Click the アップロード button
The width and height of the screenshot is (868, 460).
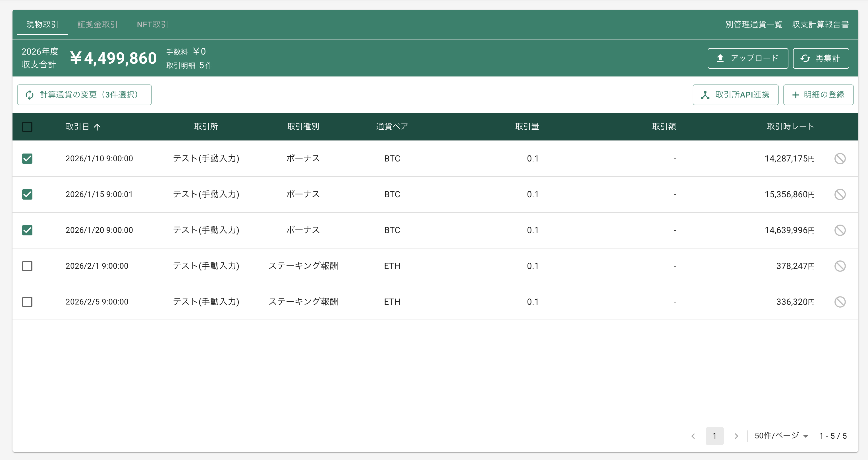pyautogui.click(x=748, y=58)
